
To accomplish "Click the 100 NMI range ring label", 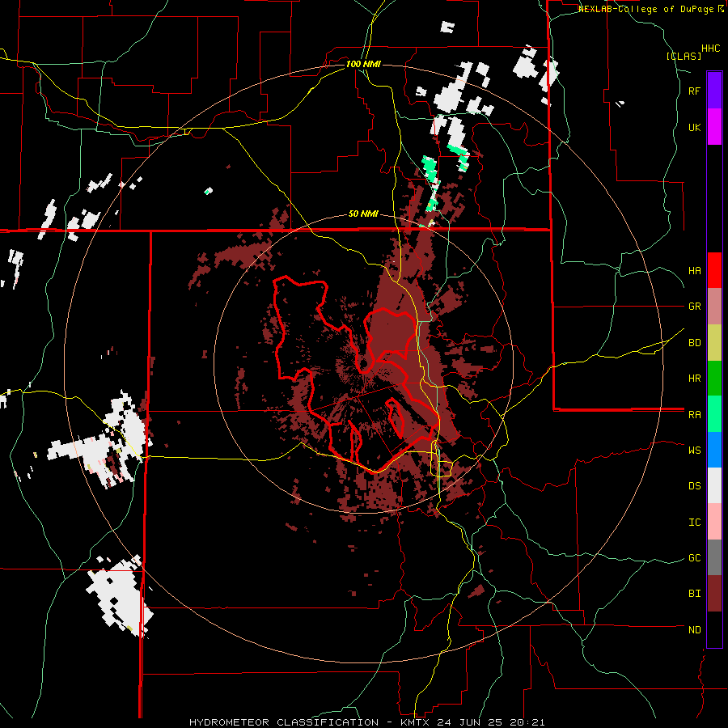I will coord(363,64).
